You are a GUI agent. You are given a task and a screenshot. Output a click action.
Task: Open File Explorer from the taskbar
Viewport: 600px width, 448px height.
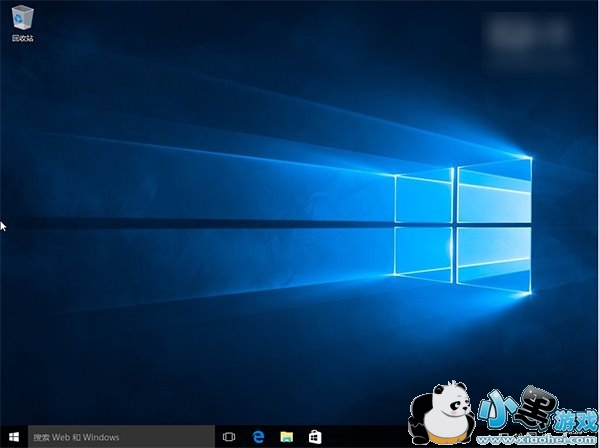point(287,437)
